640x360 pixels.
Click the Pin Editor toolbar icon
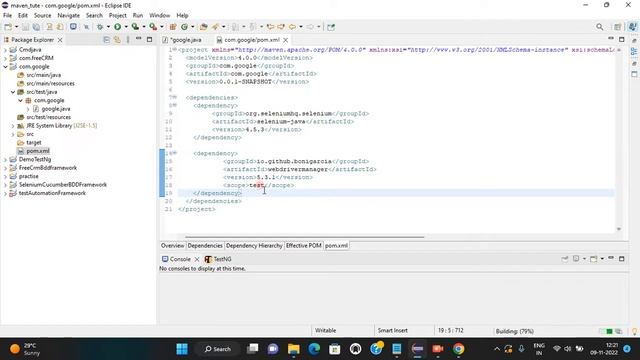331,27
